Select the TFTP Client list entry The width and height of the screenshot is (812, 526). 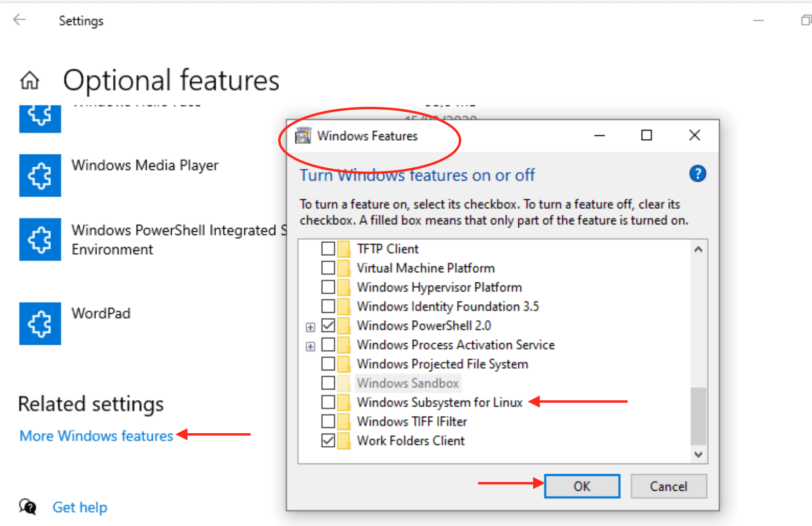388,249
